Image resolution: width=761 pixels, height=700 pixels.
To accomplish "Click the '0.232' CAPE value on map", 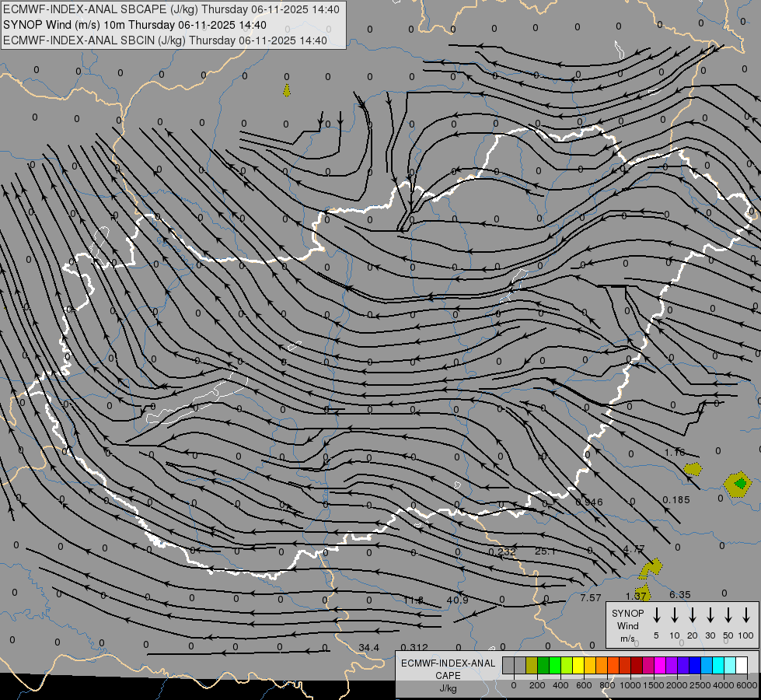I will click(x=502, y=552).
